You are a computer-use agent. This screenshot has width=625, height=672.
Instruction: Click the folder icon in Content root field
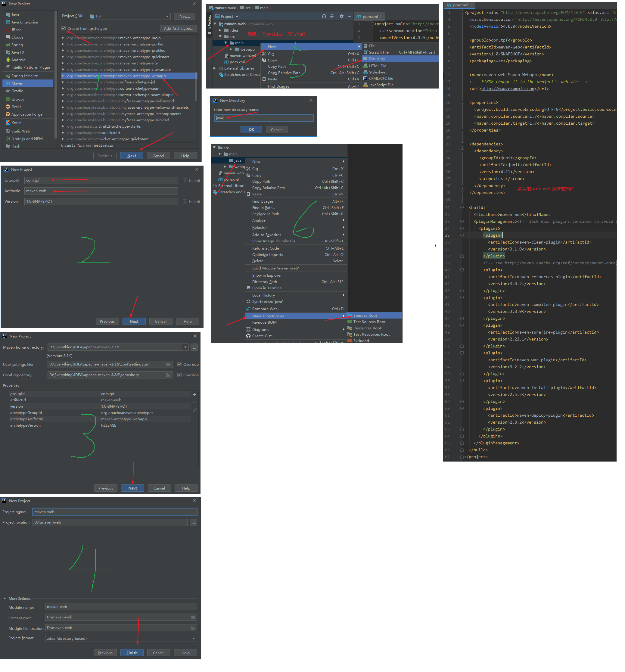193,617
